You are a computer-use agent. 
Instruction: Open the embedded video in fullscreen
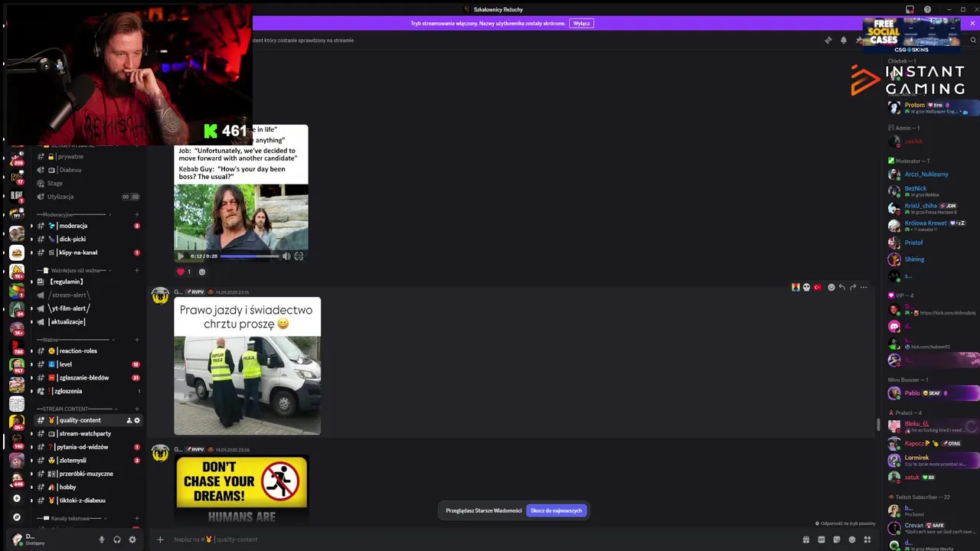point(299,256)
